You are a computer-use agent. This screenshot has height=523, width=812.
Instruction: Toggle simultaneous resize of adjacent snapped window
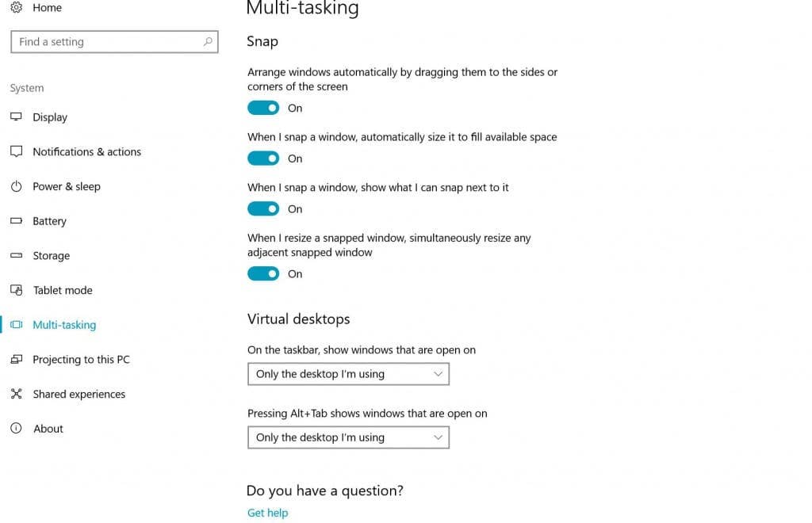pyautogui.click(x=263, y=273)
